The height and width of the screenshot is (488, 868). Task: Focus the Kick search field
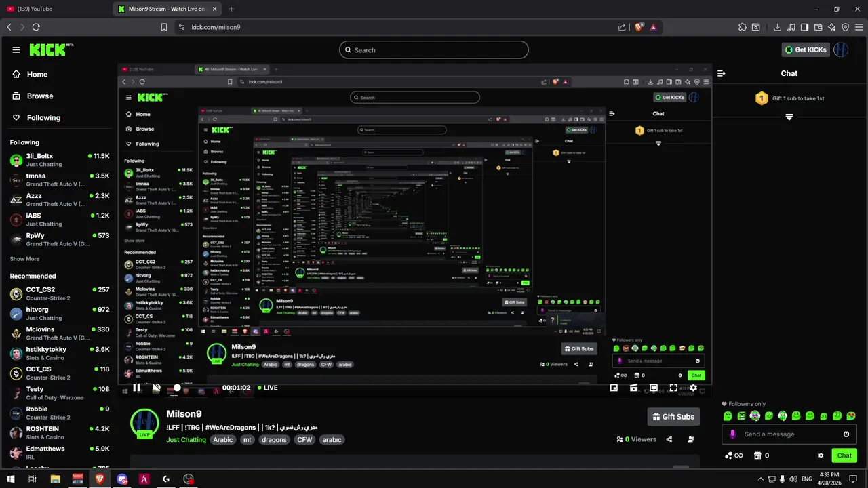[x=434, y=50]
